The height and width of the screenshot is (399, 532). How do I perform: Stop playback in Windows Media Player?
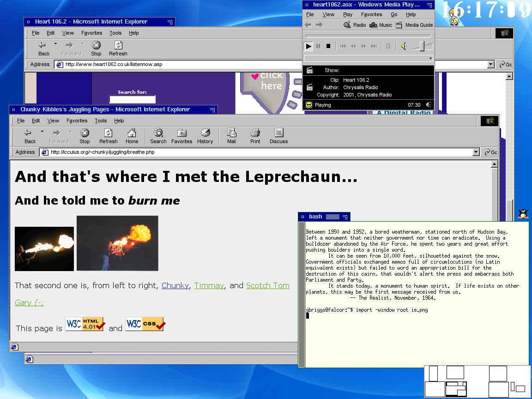pyautogui.click(x=328, y=46)
